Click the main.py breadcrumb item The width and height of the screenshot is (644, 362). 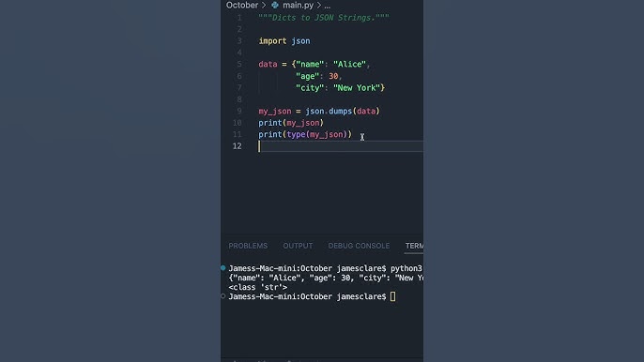(x=299, y=6)
